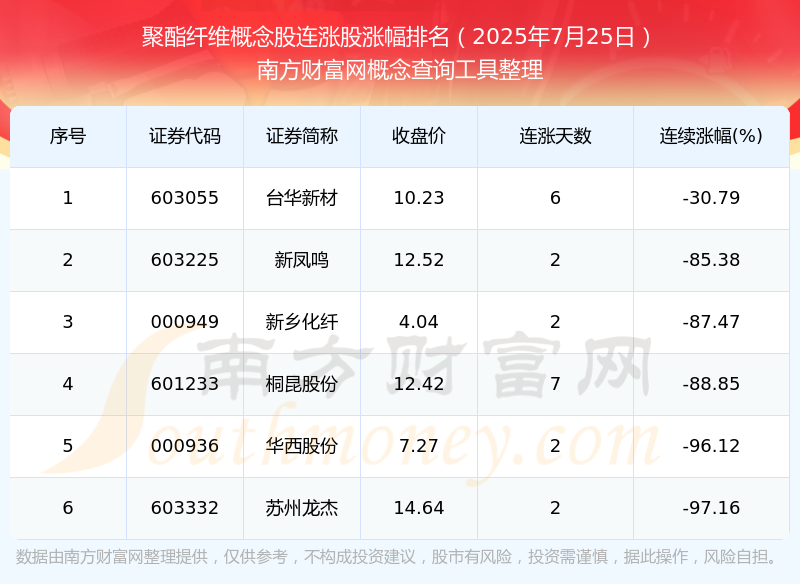Click the disclaimer text 数据由南方财富网整理提供
800x584 pixels.
[x=112, y=556]
